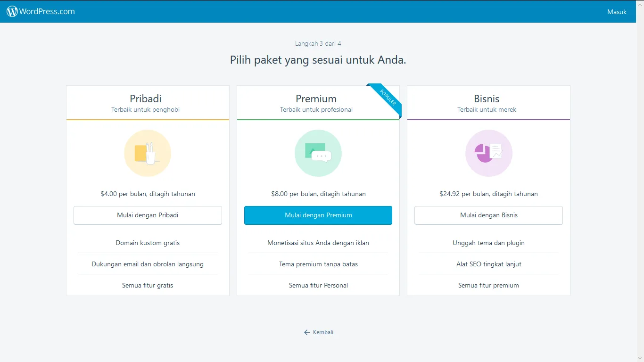
Task: Click 'Terbaik untuk merek' subtitle
Action: coord(487,109)
